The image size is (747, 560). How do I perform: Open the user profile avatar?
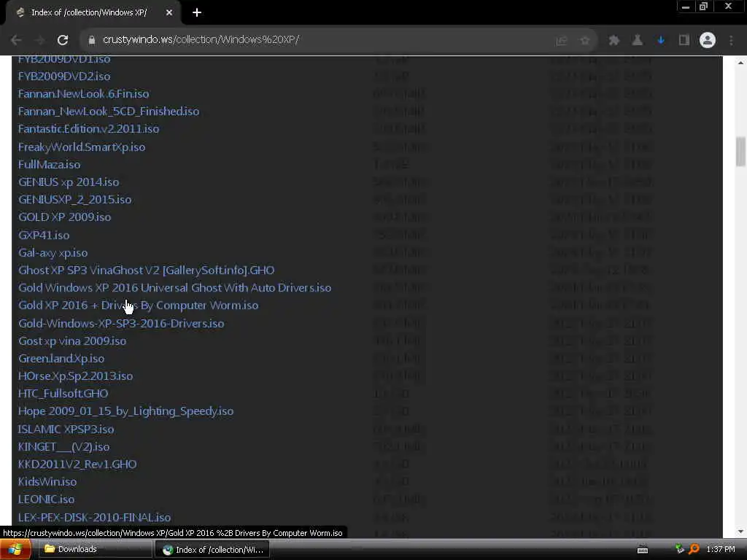708,41
